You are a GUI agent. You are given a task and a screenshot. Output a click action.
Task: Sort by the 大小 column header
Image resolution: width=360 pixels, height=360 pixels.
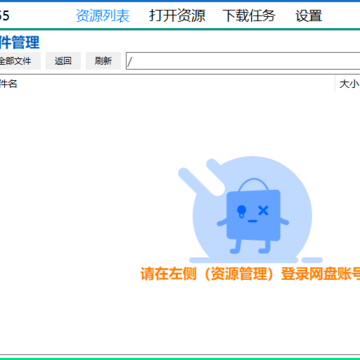[348, 84]
